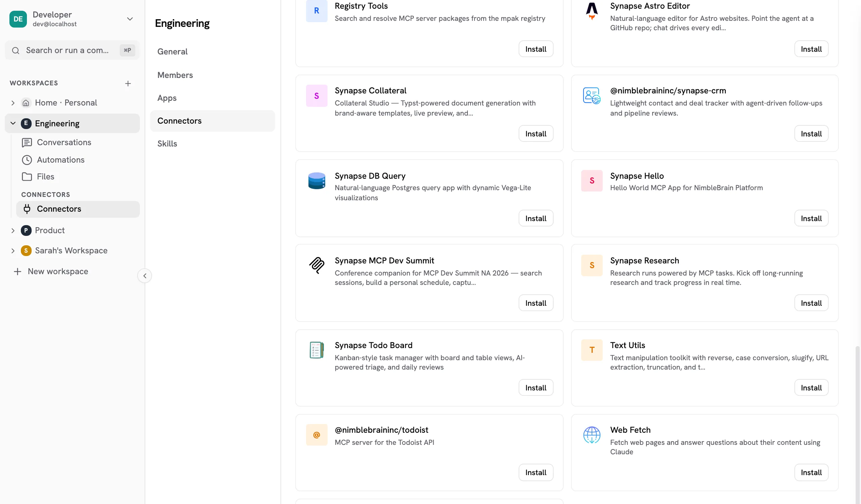Click the todoist @ icon
861x504 pixels.
tap(316, 435)
